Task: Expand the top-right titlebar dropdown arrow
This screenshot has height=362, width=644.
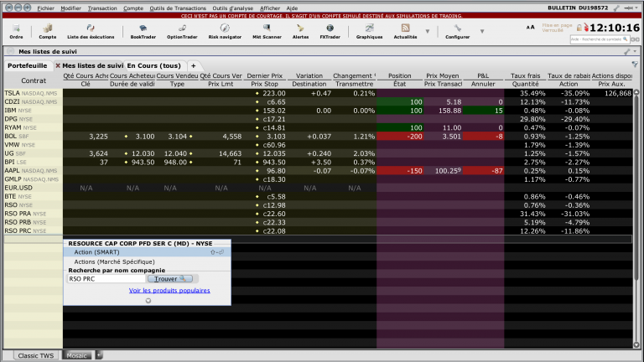Action: coord(636,8)
